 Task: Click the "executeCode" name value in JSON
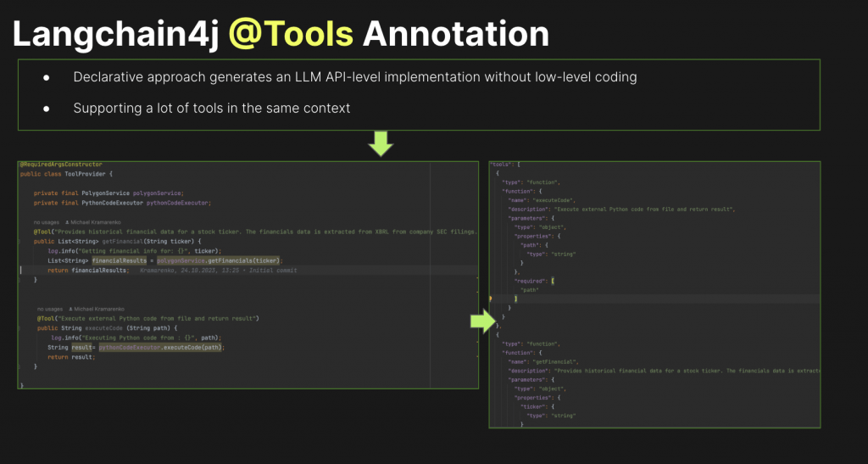point(554,200)
